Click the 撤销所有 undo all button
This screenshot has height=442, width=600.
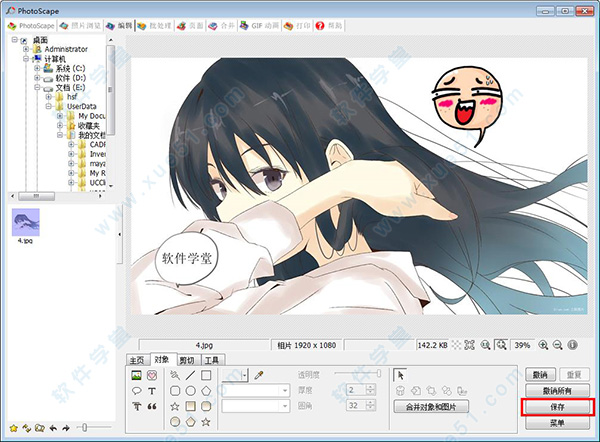tap(557, 391)
